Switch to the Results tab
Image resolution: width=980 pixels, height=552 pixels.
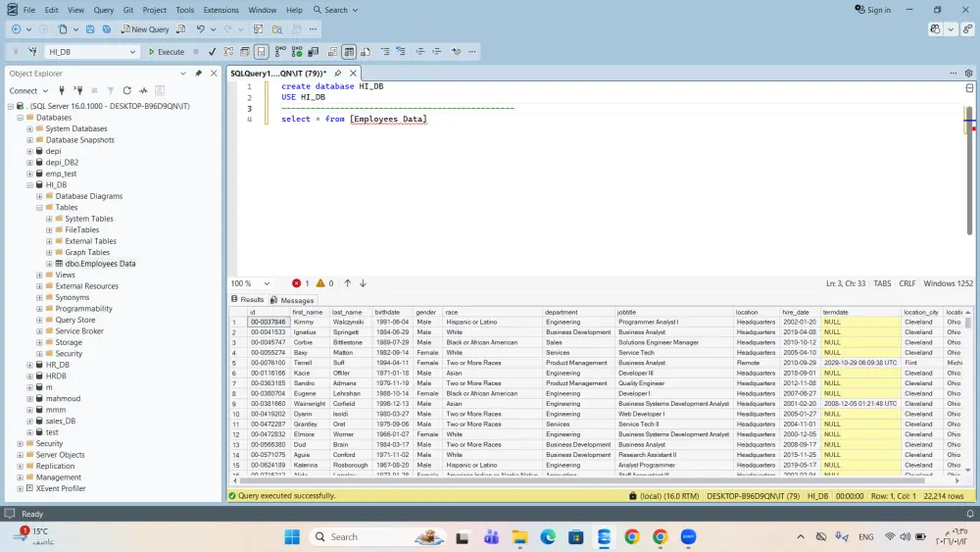coord(248,299)
